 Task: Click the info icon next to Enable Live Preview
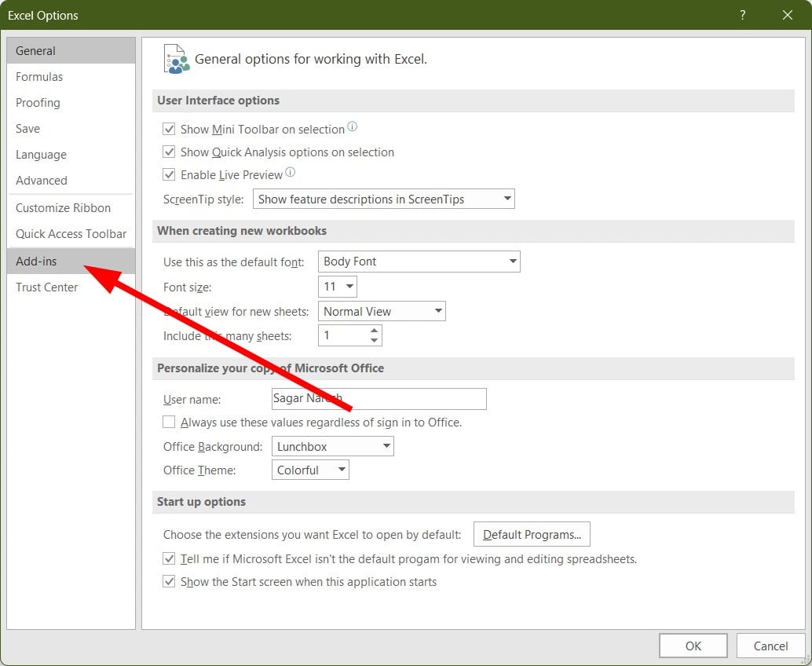pyautogui.click(x=290, y=172)
